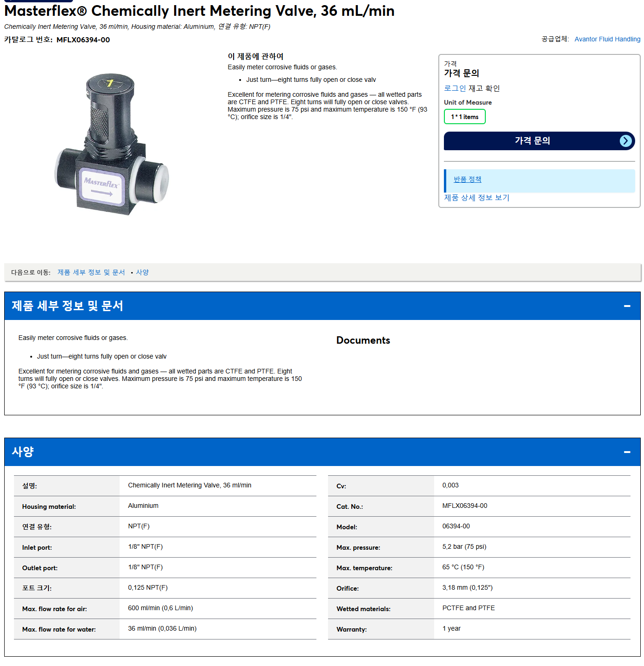Open the 반품 정책 return policy link

(x=467, y=180)
